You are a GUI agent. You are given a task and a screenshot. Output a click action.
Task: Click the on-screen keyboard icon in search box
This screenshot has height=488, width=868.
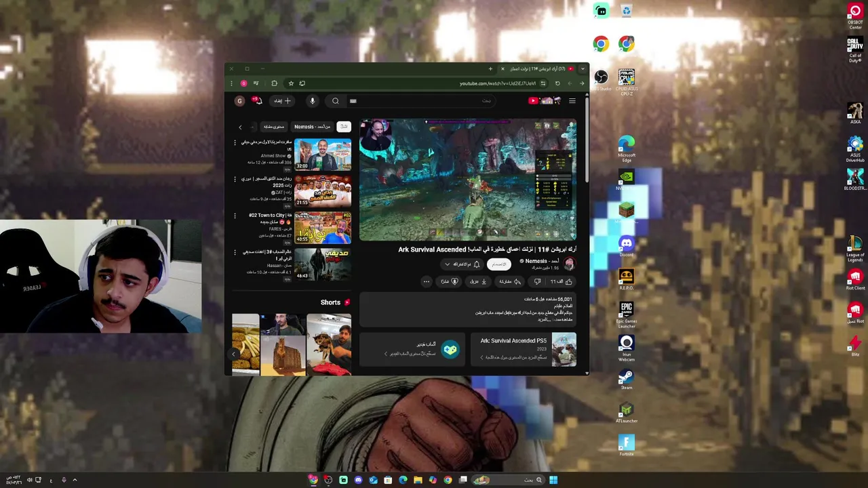(353, 101)
